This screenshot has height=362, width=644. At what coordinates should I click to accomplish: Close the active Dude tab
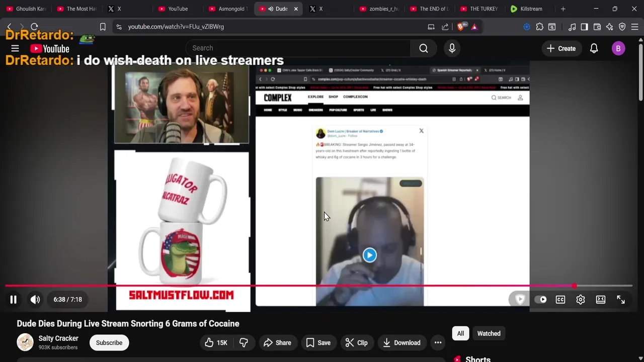[296, 9]
